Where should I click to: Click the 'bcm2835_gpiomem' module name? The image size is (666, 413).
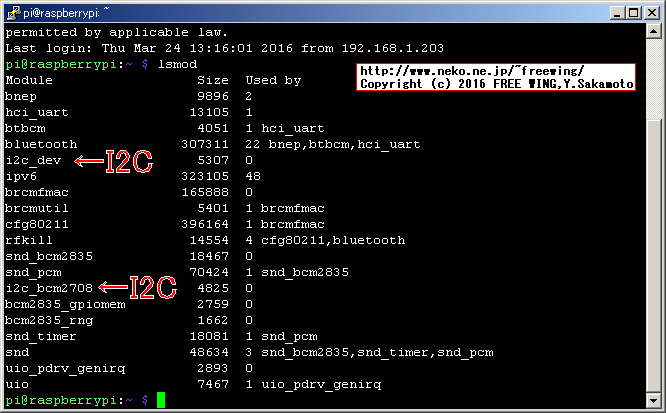pyautogui.click(x=65, y=305)
